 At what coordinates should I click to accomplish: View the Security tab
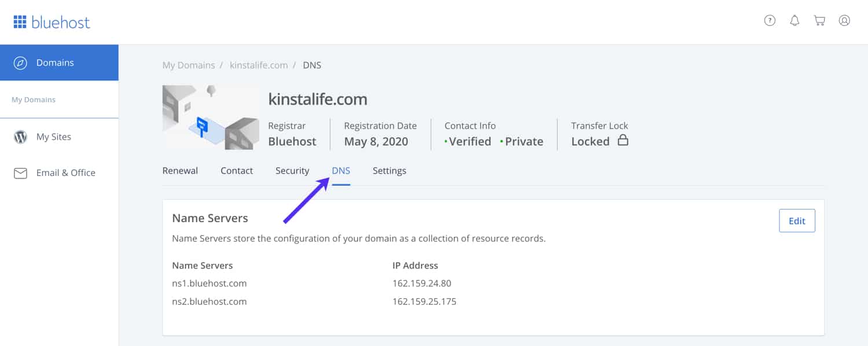pos(292,170)
